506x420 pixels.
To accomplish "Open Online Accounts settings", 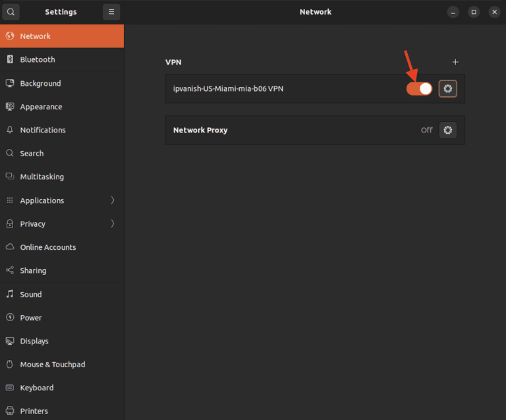I will tap(47, 247).
